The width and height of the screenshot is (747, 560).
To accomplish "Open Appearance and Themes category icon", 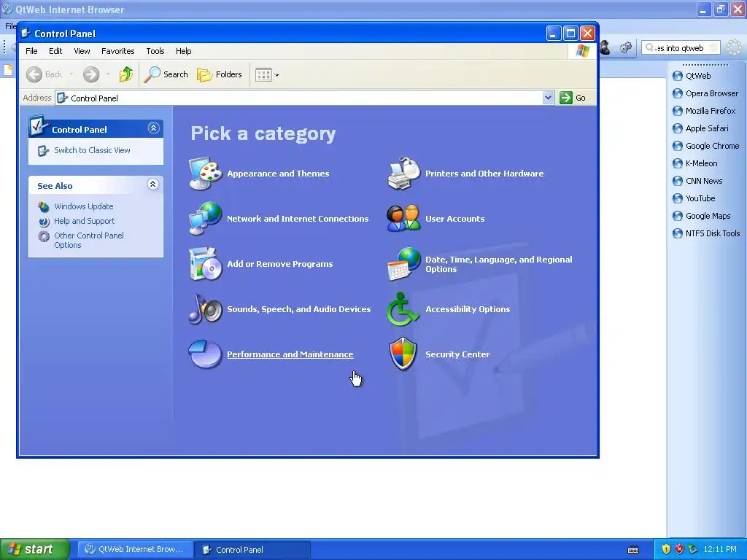I will [205, 174].
